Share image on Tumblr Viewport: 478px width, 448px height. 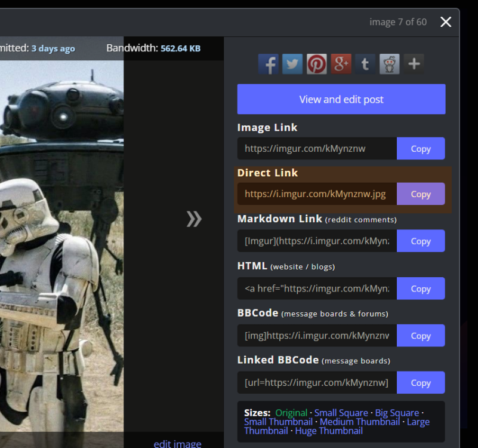[x=365, y=64]
